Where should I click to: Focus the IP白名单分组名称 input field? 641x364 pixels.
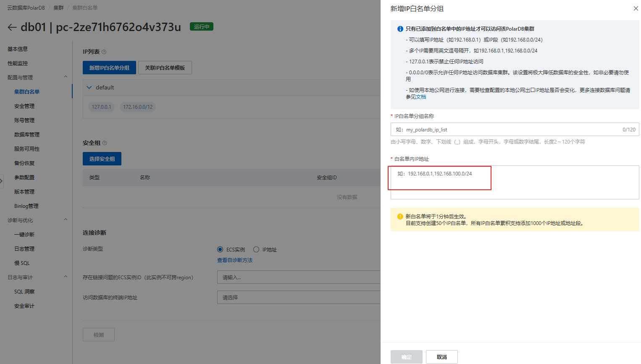515,129
